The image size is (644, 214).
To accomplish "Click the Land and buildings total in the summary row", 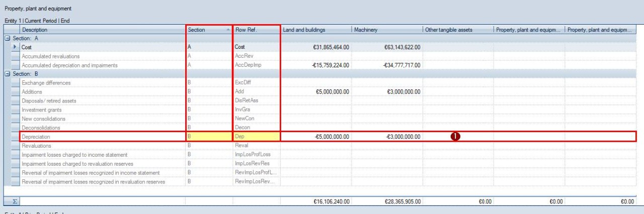I will tap(315, 201).
